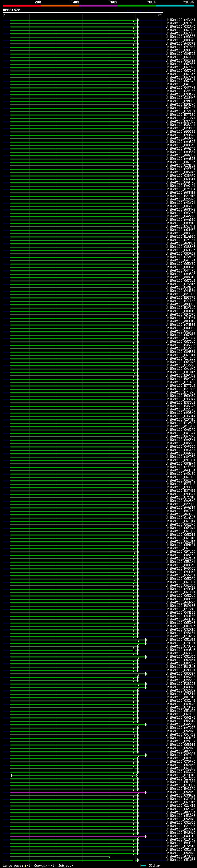
Task: Select the UniRef100_Q4FFP0 label
Action: (180, 84)
